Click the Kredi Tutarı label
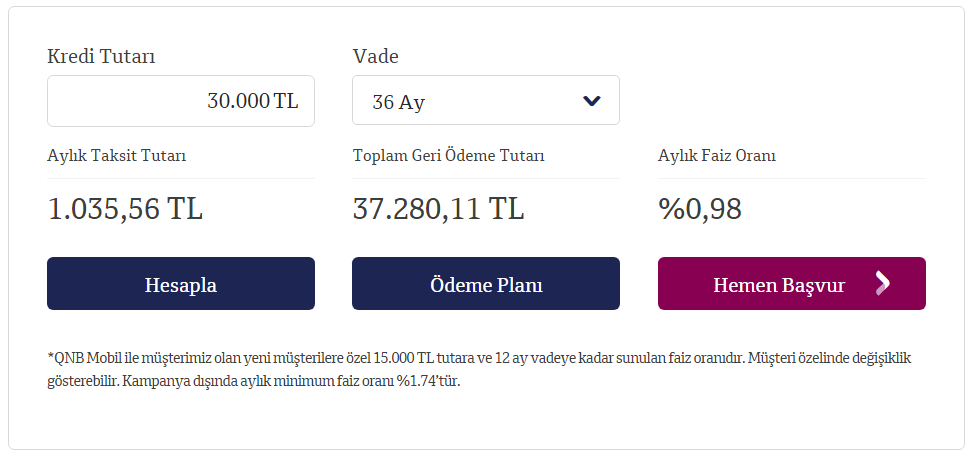 [101, 57]
